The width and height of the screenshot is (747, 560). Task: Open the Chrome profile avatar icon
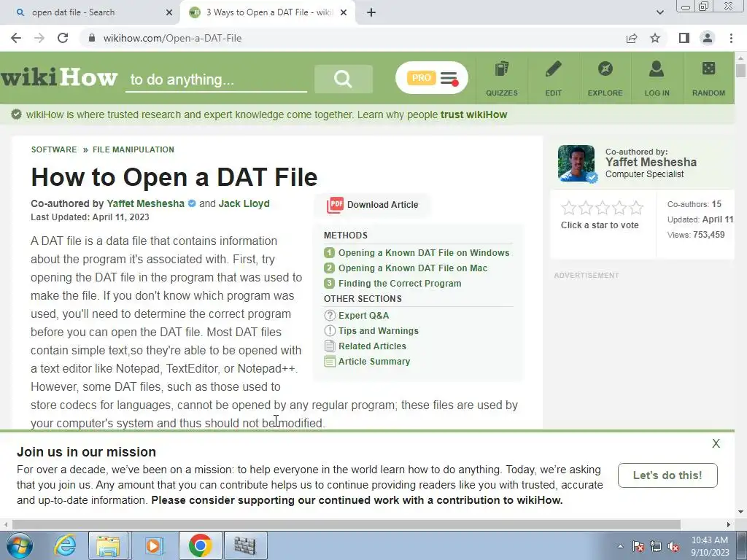pos(708,38)
